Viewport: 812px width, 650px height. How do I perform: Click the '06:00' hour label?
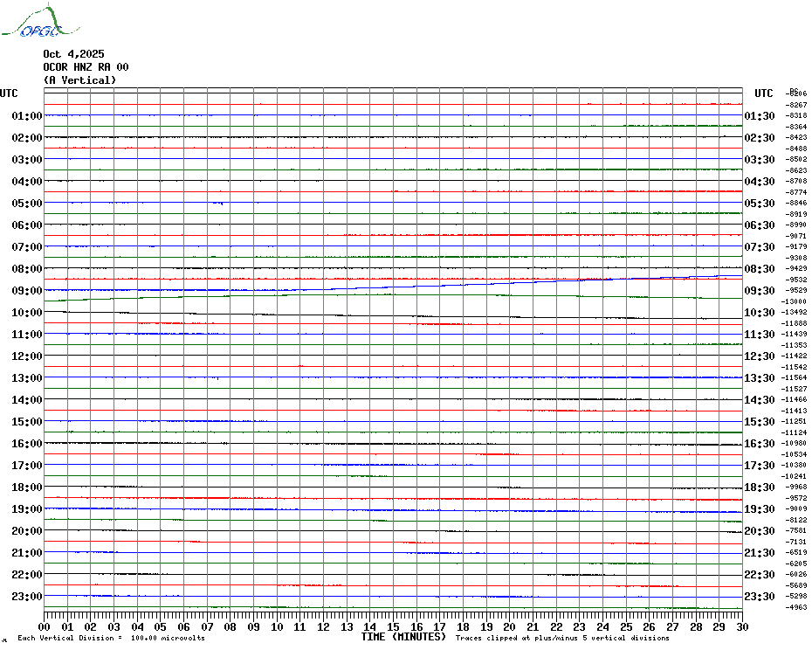[x=27, y=225]
